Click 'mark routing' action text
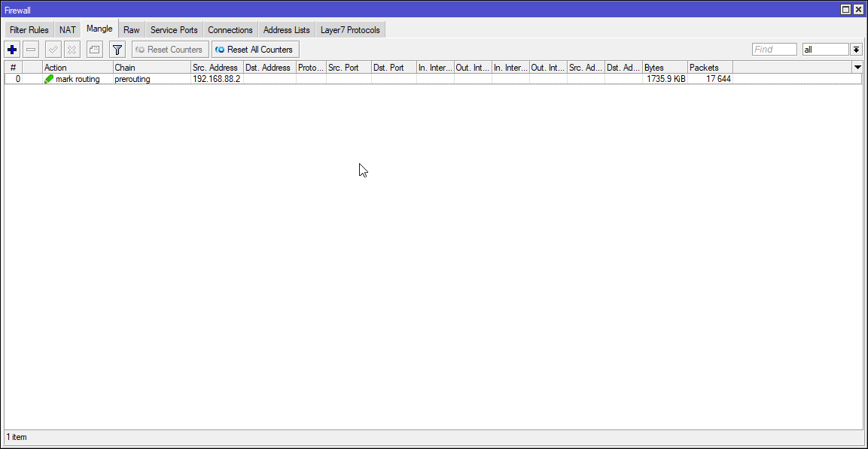 (x=78, y=79)
